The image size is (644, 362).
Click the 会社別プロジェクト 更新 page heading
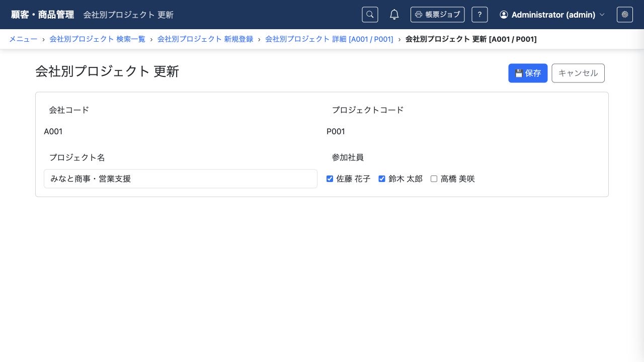click(107, 71)
